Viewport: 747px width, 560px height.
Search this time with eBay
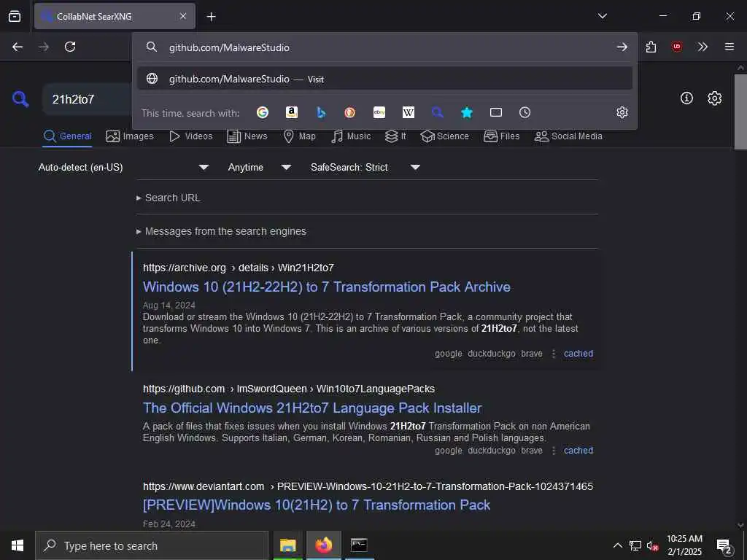[x=379, y=112]
